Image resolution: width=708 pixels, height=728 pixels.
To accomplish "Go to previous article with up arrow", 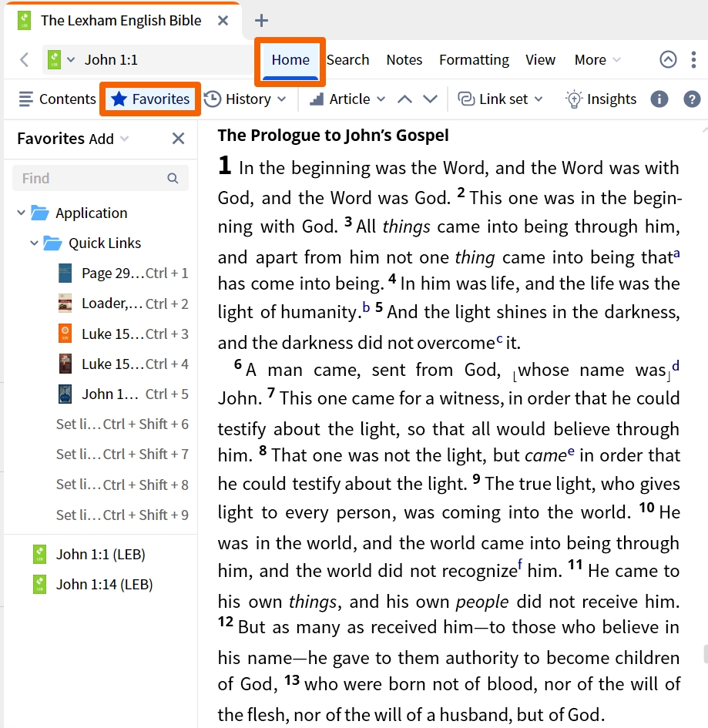I will [404, 99].
